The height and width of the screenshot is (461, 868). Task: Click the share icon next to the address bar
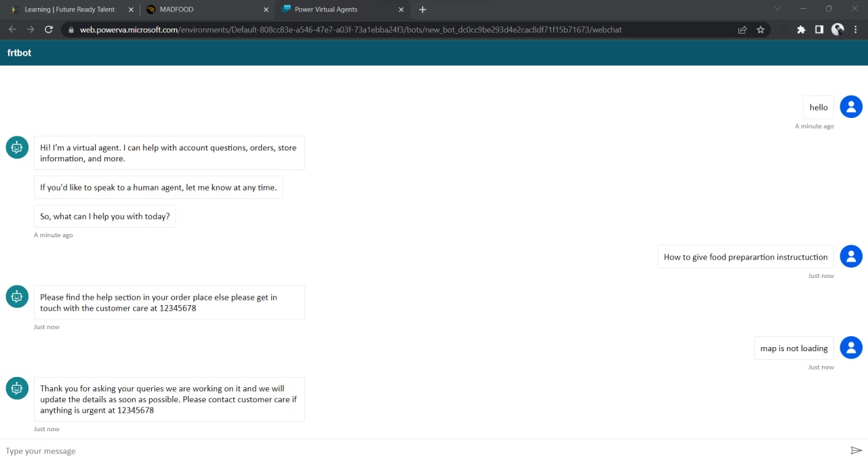click(742, 30)
